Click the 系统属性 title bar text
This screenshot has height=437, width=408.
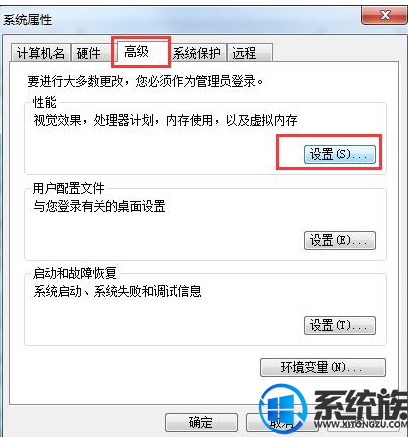[28, 20]
